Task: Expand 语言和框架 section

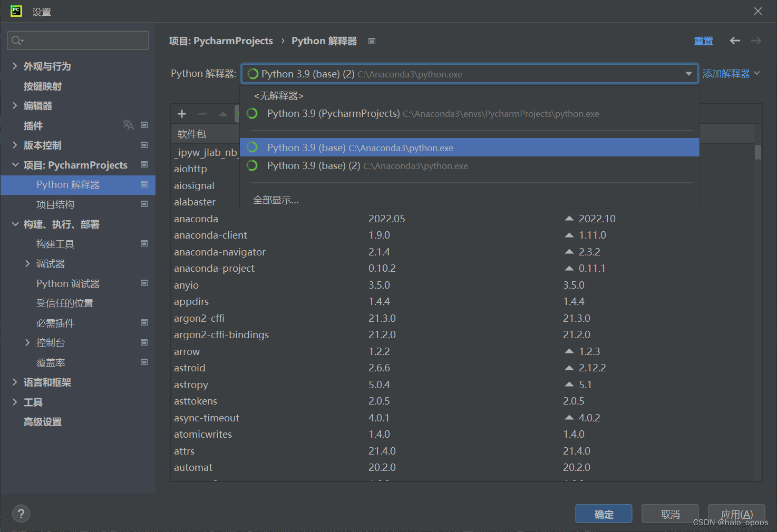Action: pos(15,382)
